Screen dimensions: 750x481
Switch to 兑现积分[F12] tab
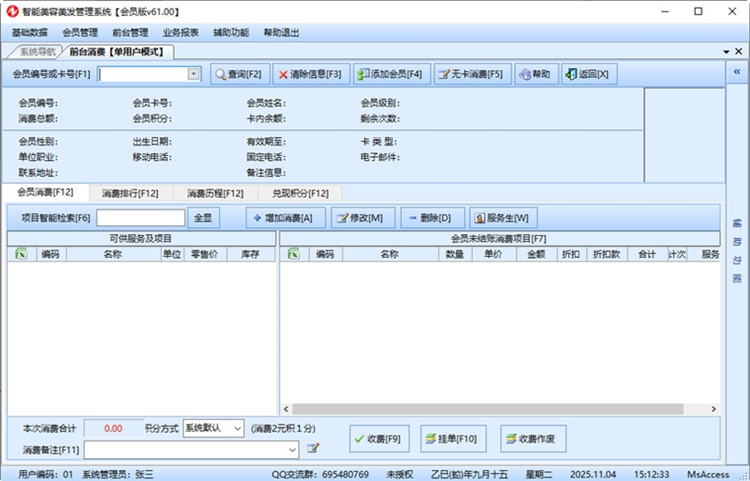coord(300,193)
